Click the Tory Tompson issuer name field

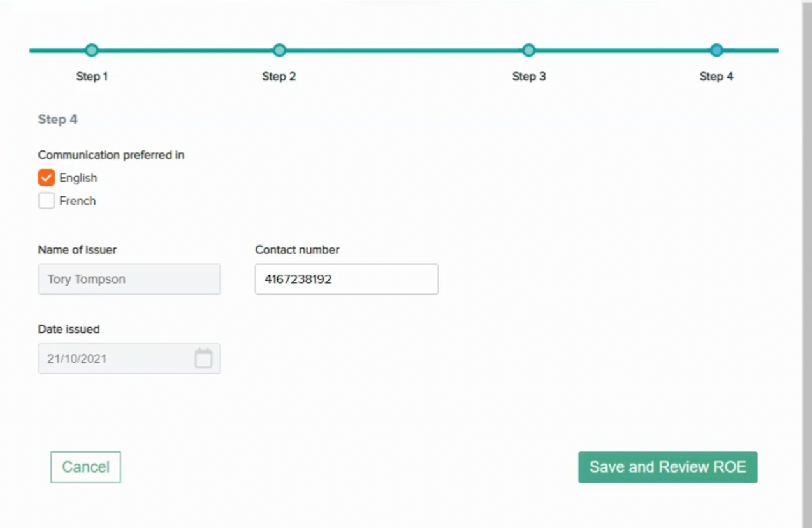coord(129,279)
